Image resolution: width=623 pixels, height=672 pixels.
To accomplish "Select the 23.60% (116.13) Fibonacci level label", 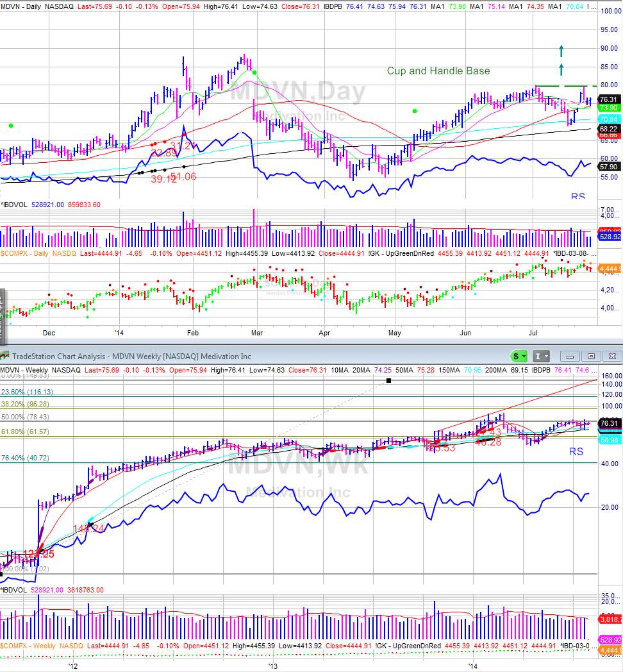I will (x=27, y=392).
